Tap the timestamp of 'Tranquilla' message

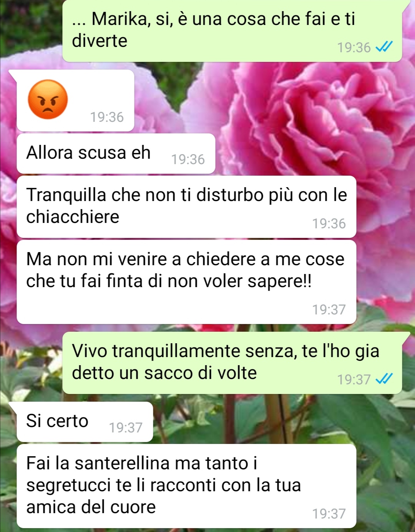pos(329,223)
